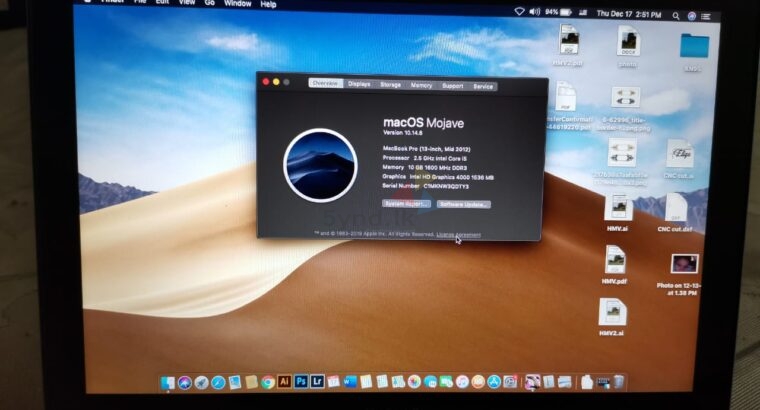This screenshot has height=410, width=760.
Task: Close the About This Mac window
Action: 266,82
